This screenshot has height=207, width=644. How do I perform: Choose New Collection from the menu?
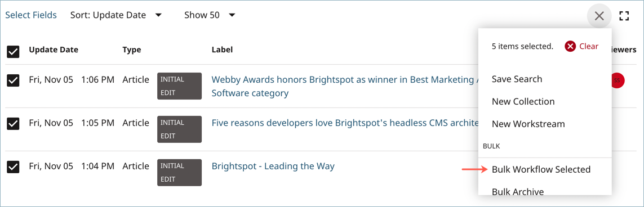click(x=523, y=101)
